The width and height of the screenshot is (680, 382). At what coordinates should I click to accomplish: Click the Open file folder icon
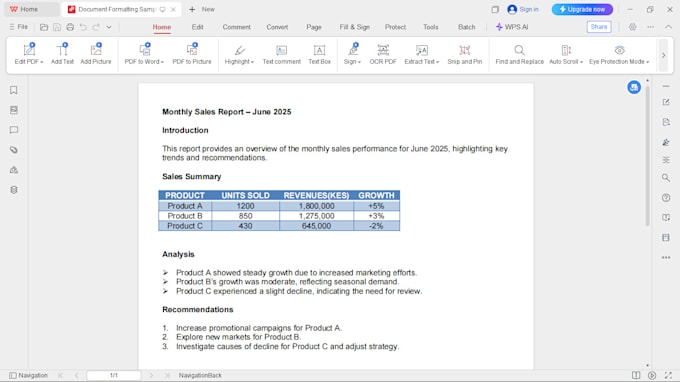point(44,27)
